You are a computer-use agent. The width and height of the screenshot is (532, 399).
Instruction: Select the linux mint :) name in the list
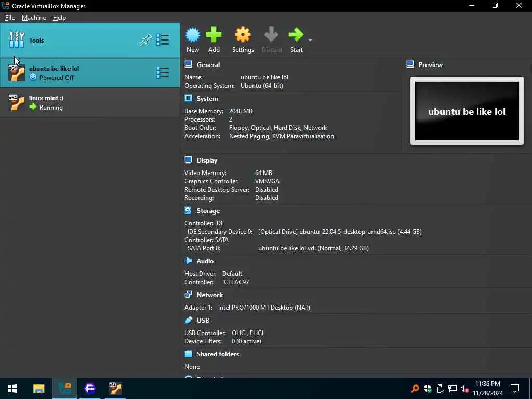coord(46,98)
